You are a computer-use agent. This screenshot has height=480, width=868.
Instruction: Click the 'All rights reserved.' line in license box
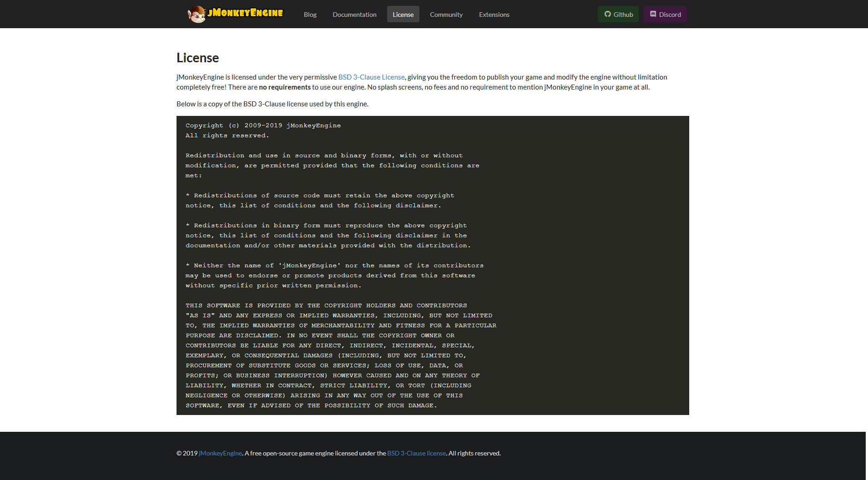[x=227, y=135]
